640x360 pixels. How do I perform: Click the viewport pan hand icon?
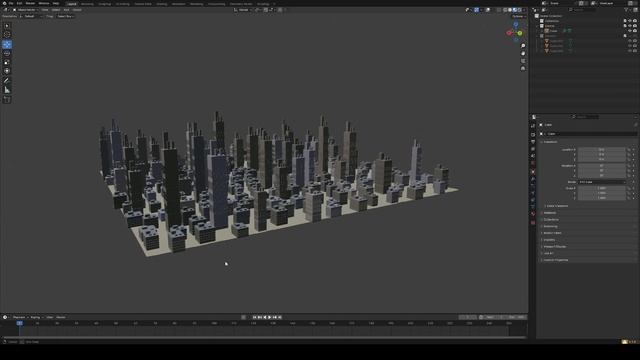pos(523,53)
